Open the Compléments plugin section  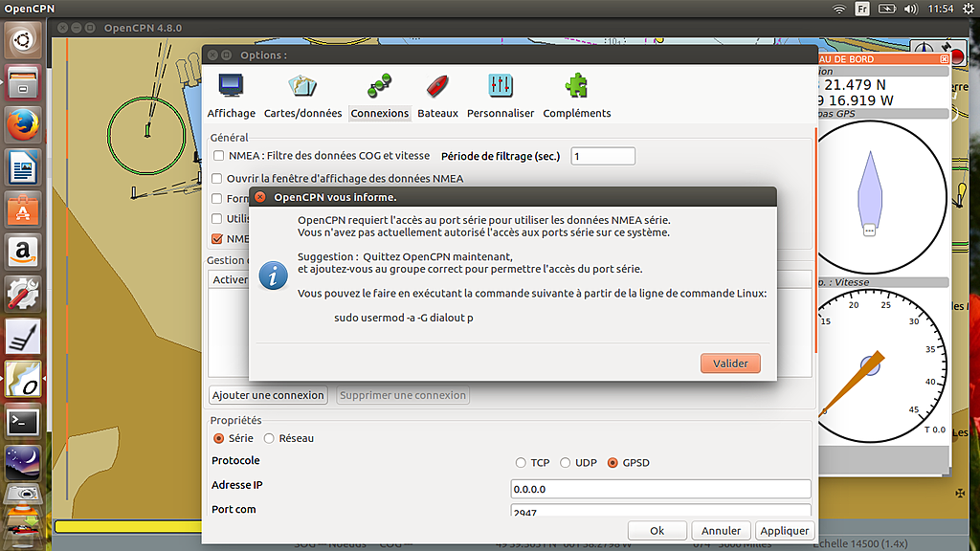pos(576,96)
